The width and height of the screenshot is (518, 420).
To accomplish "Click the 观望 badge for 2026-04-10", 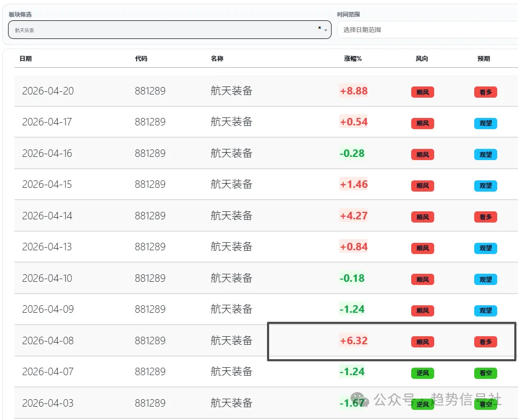I will pos(485,279).
